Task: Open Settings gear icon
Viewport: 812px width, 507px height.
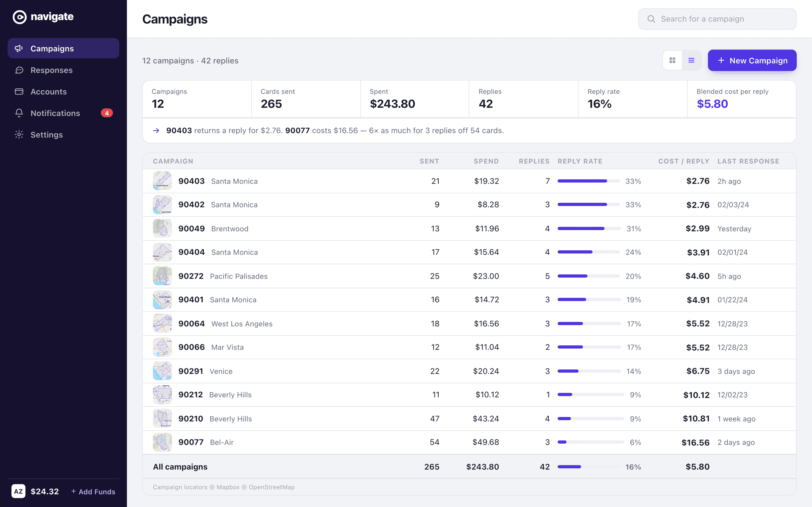Action: pos(19,134)
